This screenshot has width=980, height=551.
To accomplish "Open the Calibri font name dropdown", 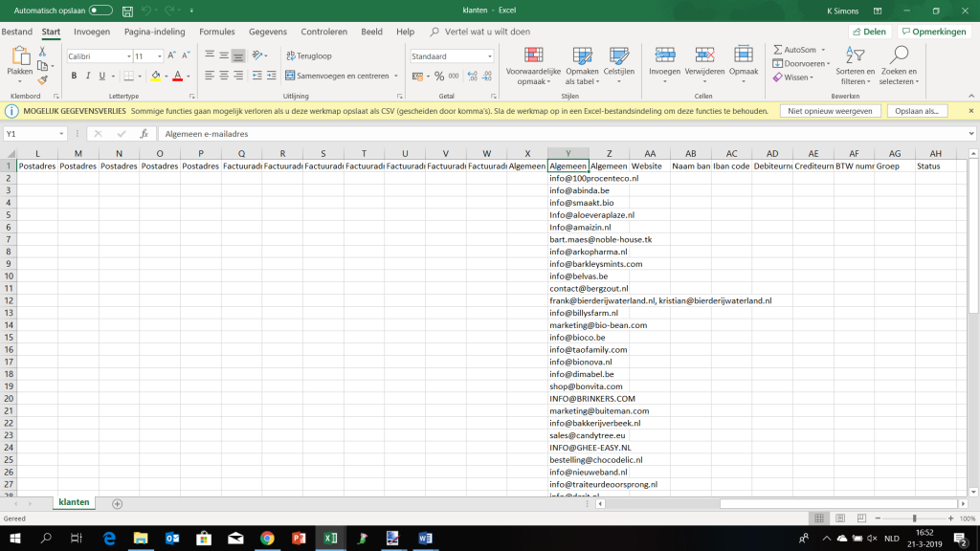I will pos(128,56).
